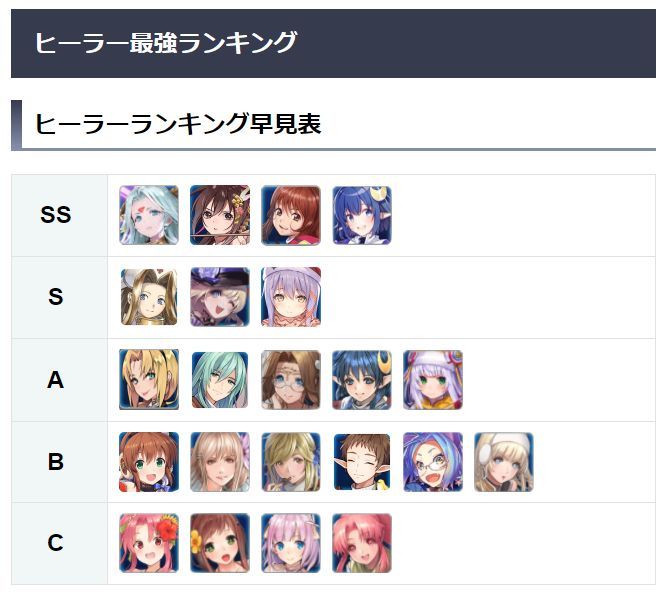Select the blonde healer with white earmuffs

(x=504, y=462)
